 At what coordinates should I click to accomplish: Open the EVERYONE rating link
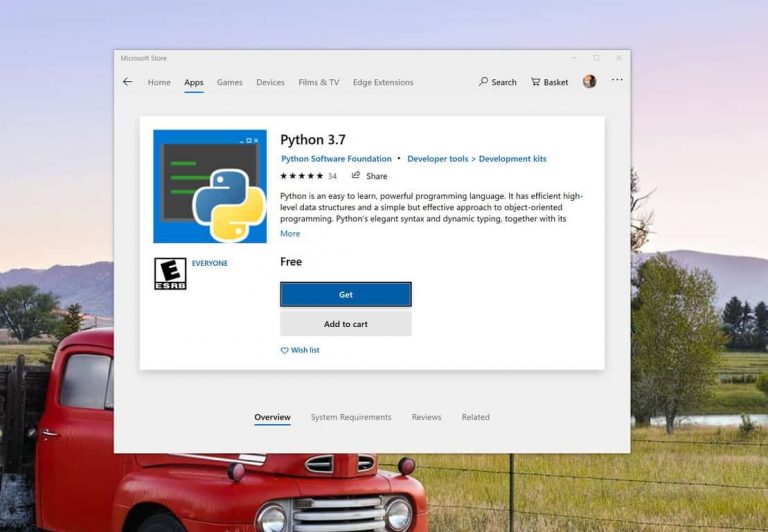pos(210,263)
